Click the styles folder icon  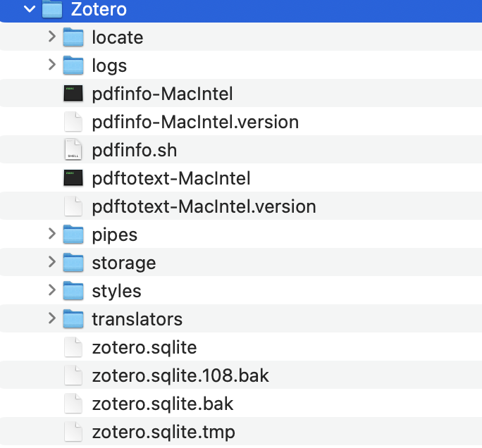coord(73,291)
